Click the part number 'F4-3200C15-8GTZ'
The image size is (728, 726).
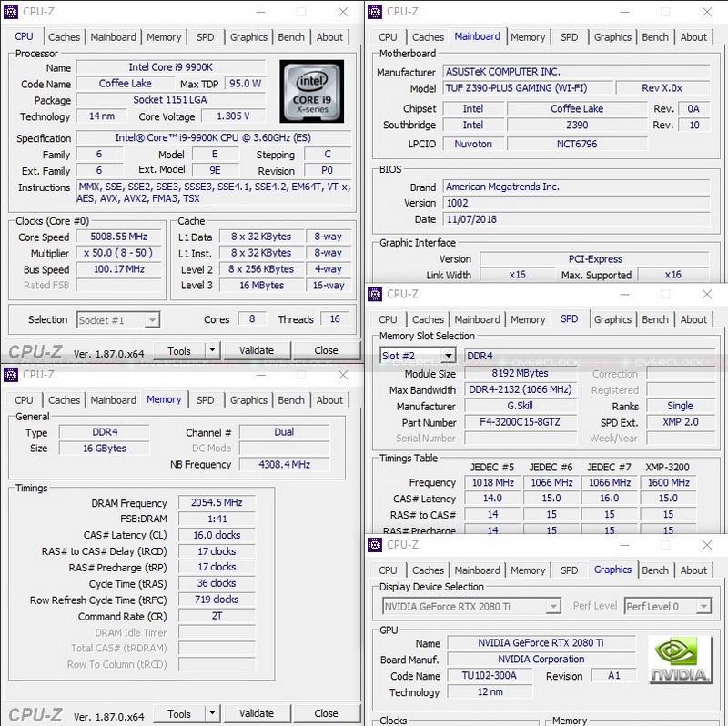(x=520, y=422)
